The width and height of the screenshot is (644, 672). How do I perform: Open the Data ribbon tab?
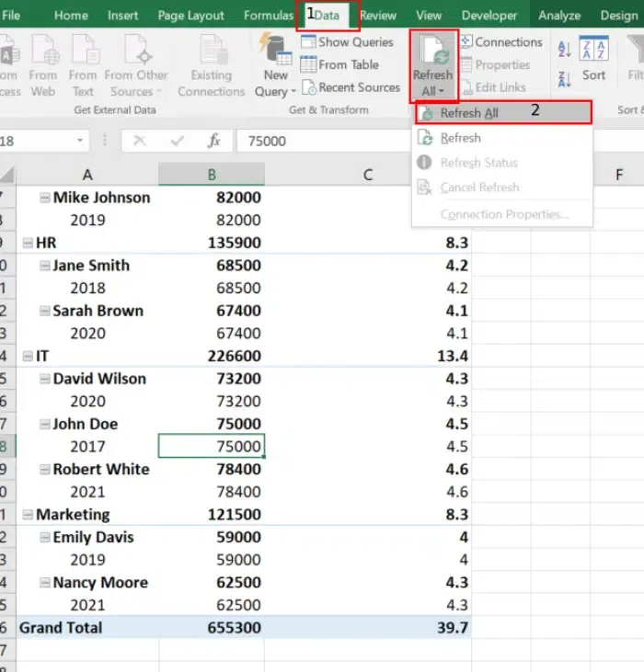(x=327, y=16)
